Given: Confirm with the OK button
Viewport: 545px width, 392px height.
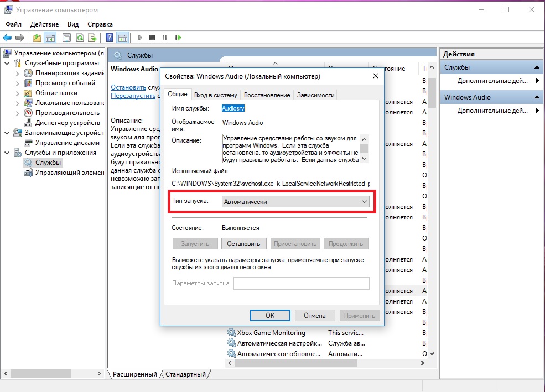Looking at the screenshot, I should (270, 315).
